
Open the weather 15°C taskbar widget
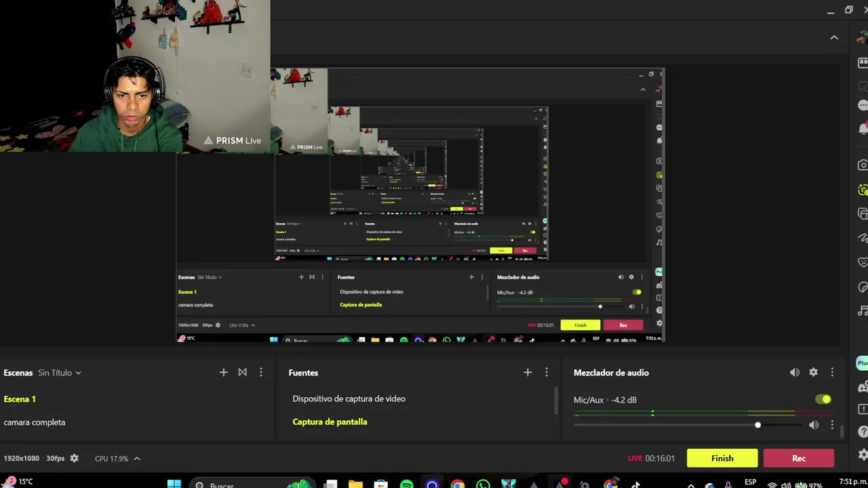[x=18, y=482]
